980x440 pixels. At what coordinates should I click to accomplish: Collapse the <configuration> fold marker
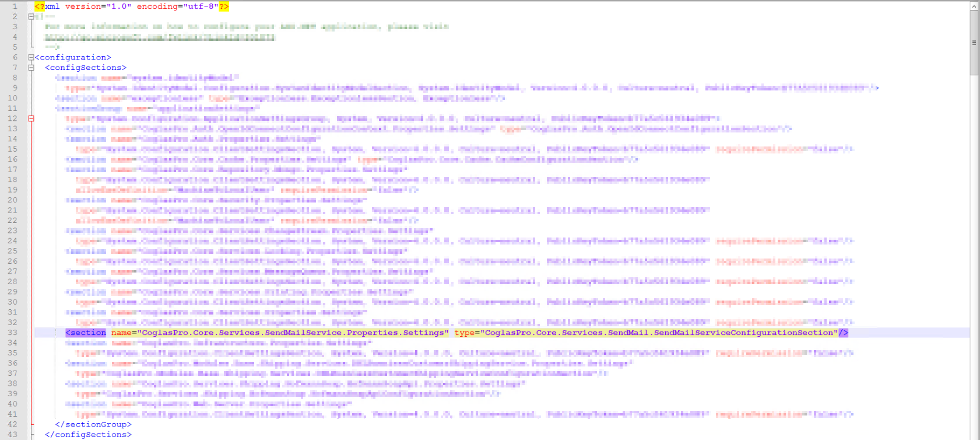pos(31,57)
